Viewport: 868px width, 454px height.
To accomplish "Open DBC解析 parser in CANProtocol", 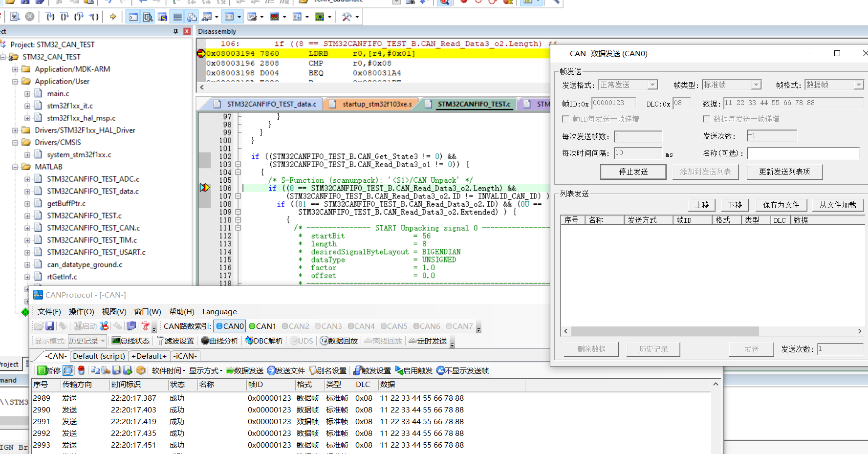I will pos(264,341).
